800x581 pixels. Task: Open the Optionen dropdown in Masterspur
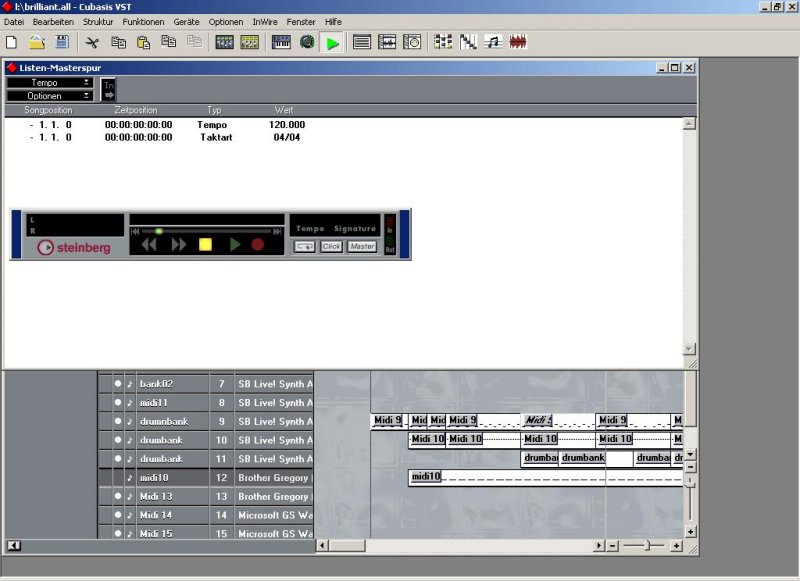coord(49,96)
